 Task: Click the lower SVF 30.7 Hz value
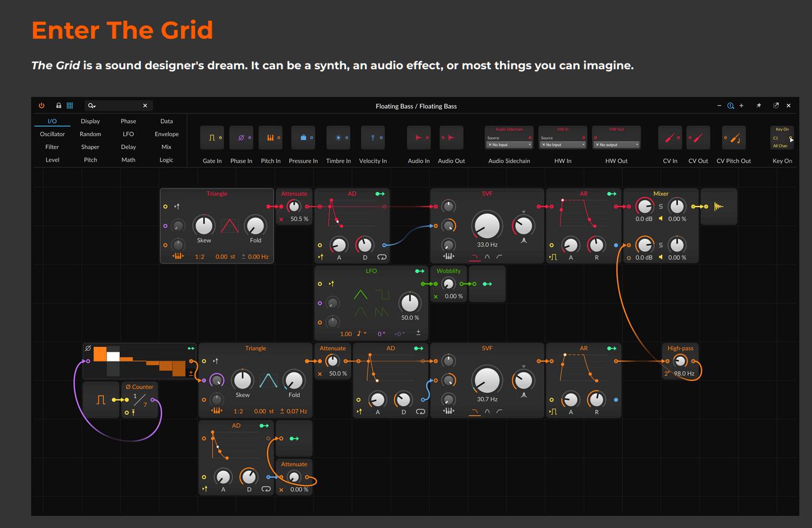[x=487, y=399]
